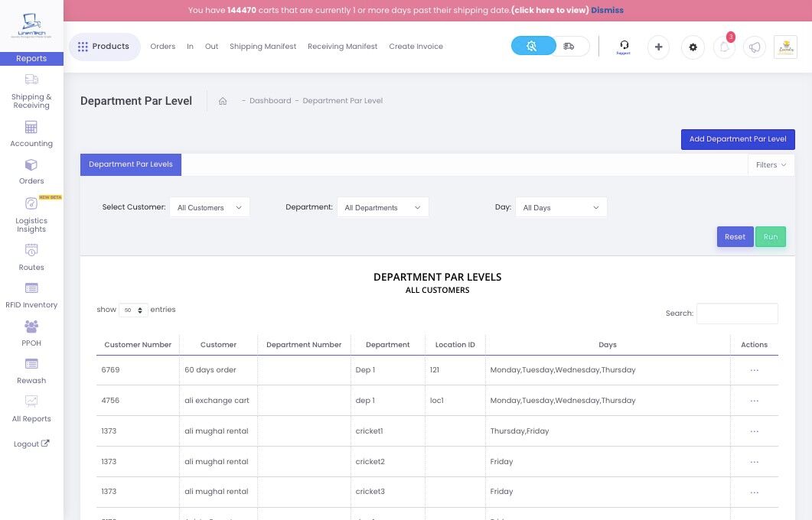The image size is (812, 520).
Task: Open the In menu item
Action: pyautogui.click(x=190, y=47)
